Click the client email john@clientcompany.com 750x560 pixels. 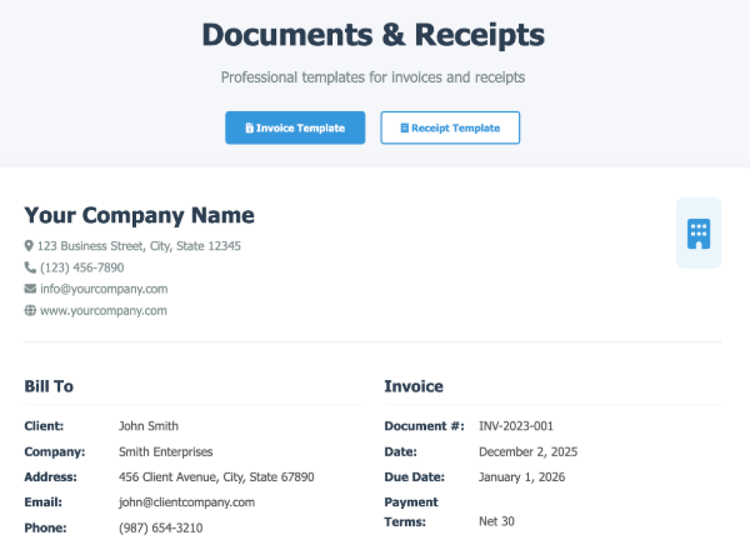187,502
